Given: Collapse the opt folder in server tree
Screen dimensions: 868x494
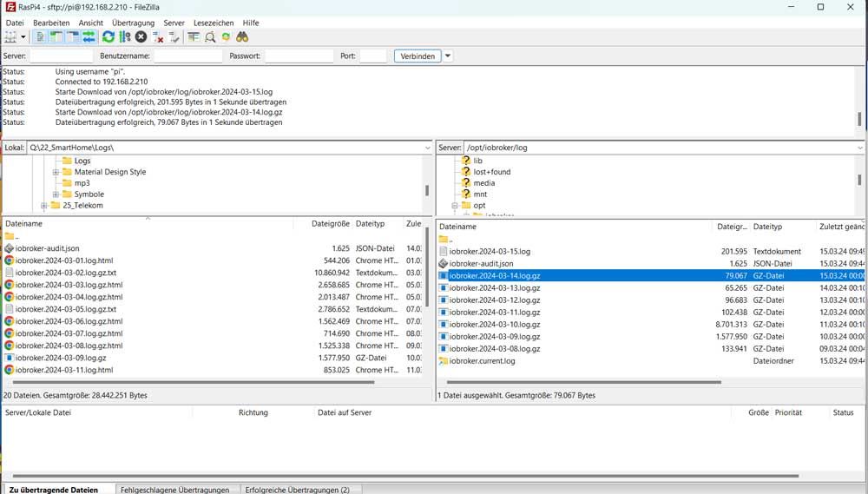Looking at the screenshot, I should [x=455, y=206].
